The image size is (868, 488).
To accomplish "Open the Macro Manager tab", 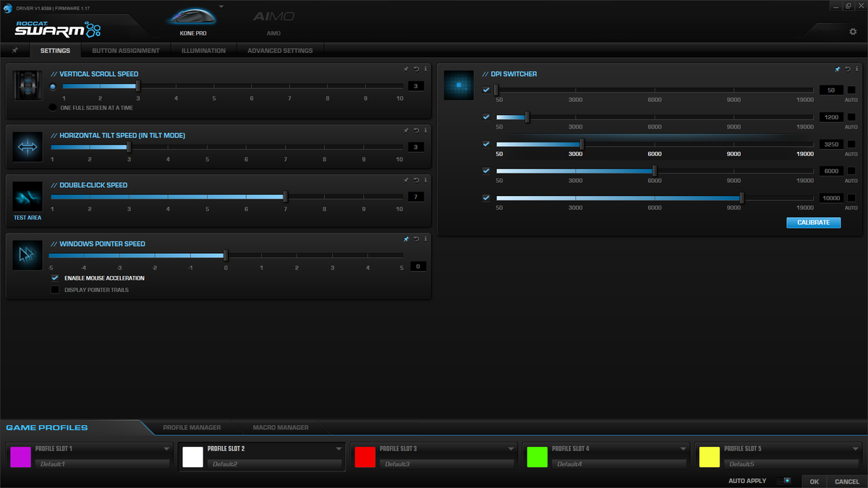I will pos(281,427).
